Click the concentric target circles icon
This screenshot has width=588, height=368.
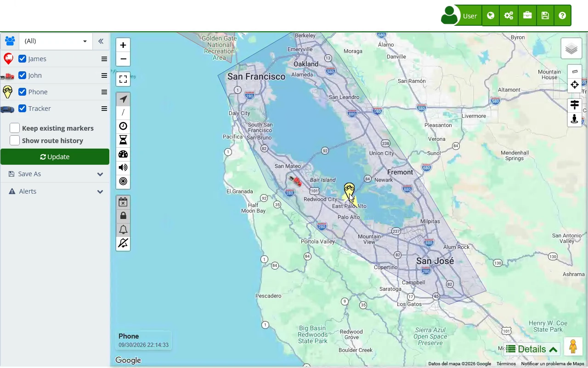click(x=123, y=181)
